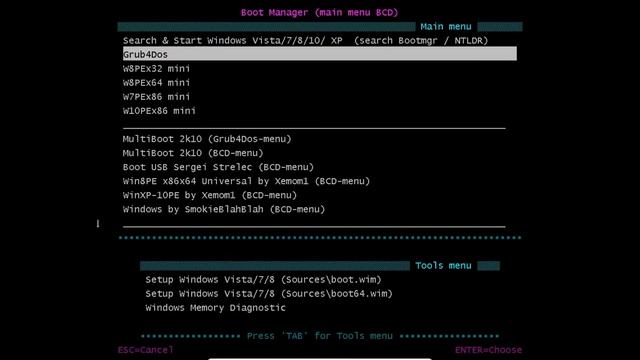Choose Win8PE x86x64 Universal by Xemom1

click(246, 181)
